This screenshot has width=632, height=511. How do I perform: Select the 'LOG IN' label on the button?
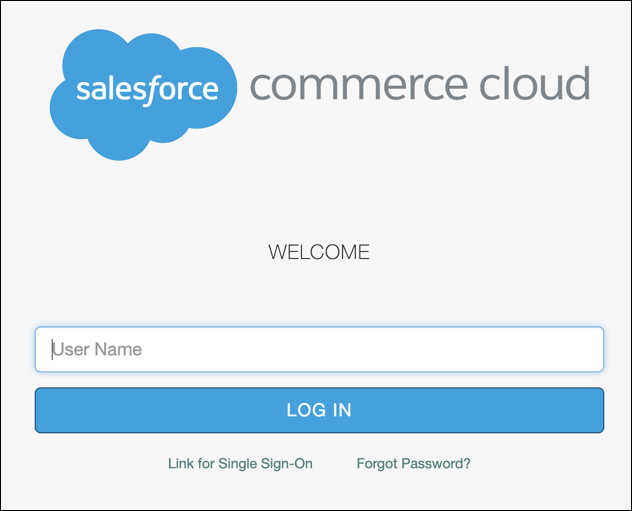[319, 410]
